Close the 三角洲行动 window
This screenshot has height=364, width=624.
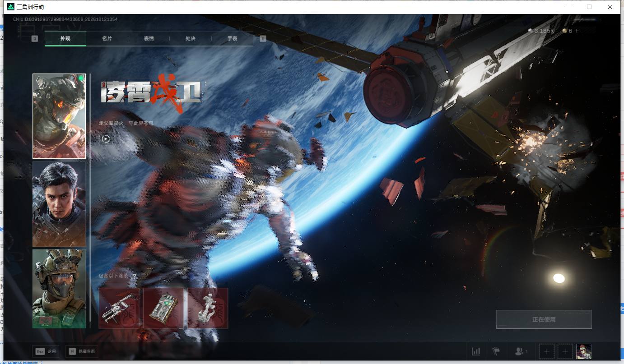pos(610,7)
